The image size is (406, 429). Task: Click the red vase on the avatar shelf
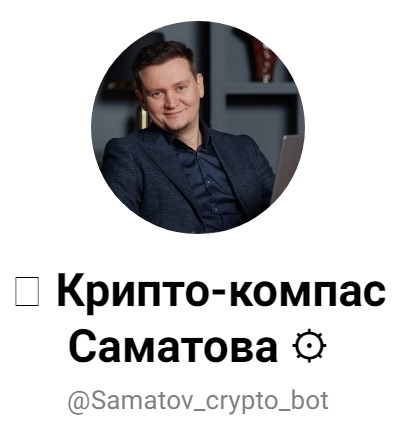click(264, 60)
